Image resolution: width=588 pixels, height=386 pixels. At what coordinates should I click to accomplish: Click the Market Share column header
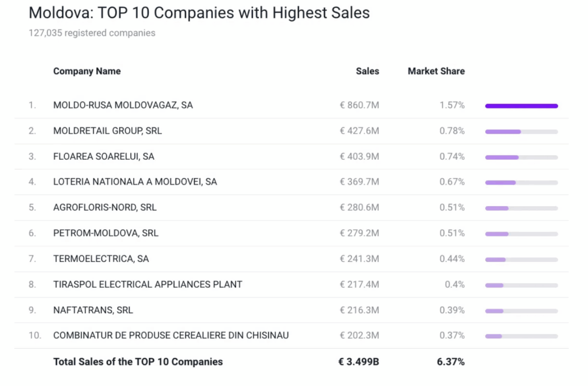tap(436, 71)
